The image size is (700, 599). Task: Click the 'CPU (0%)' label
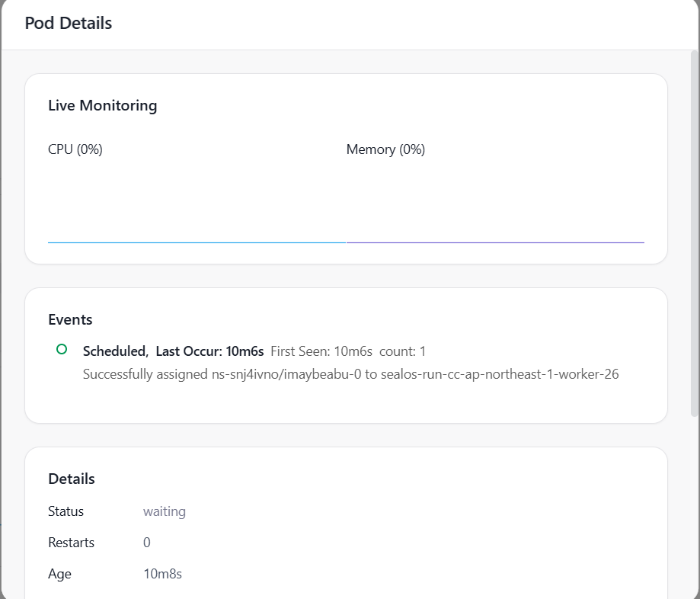(75, 149)
